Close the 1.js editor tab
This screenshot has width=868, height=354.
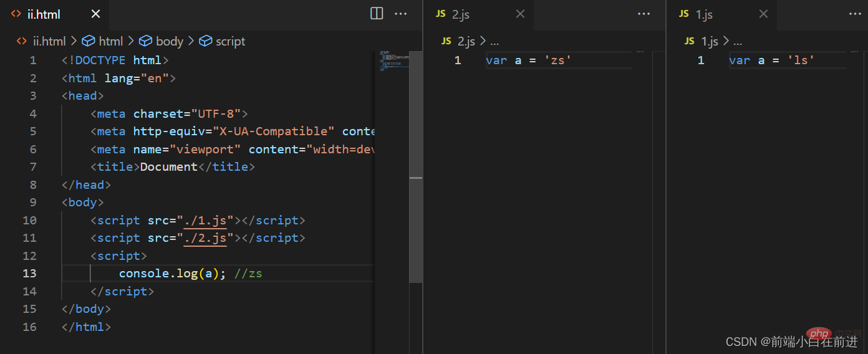click(763, 14)
